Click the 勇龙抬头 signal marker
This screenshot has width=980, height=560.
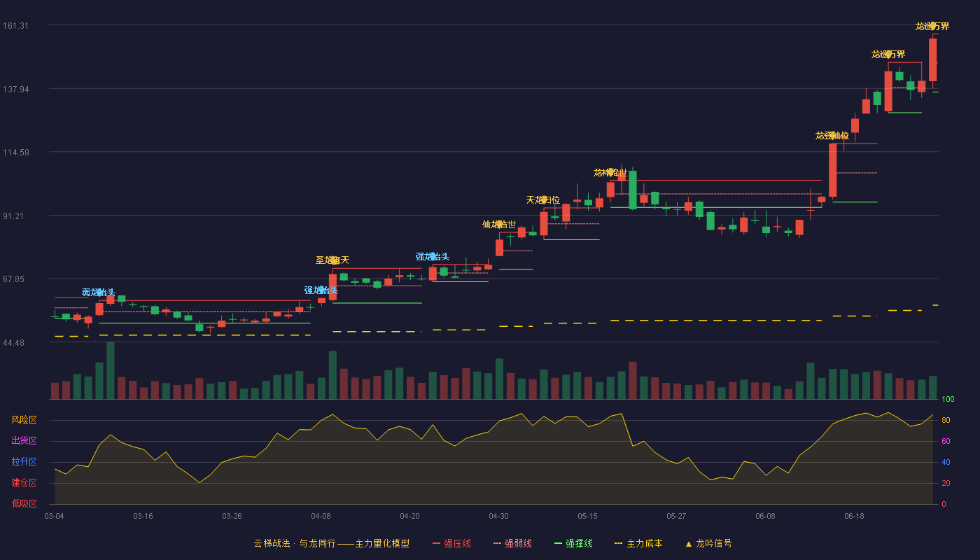(x=99, y=293)
